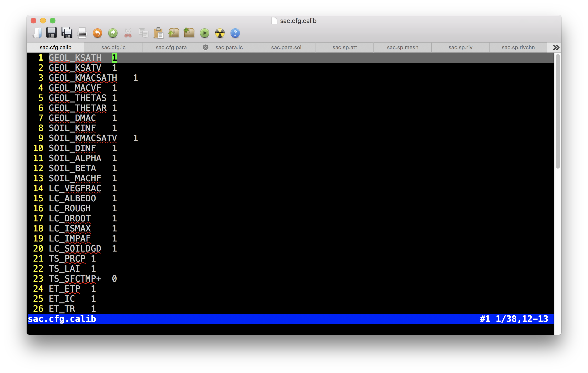The image size is (588, 373).
Task: Open help with blue question mark
Action: pos(235,33)
